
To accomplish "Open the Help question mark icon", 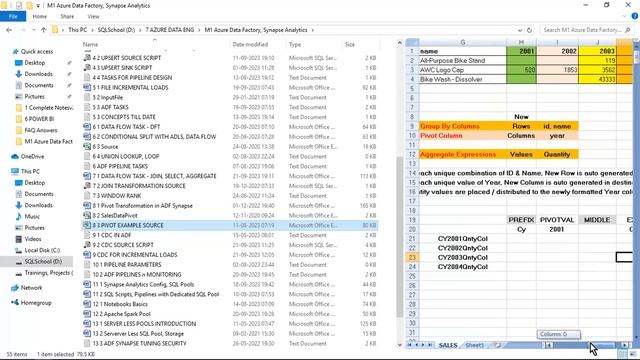I will 635,16.
